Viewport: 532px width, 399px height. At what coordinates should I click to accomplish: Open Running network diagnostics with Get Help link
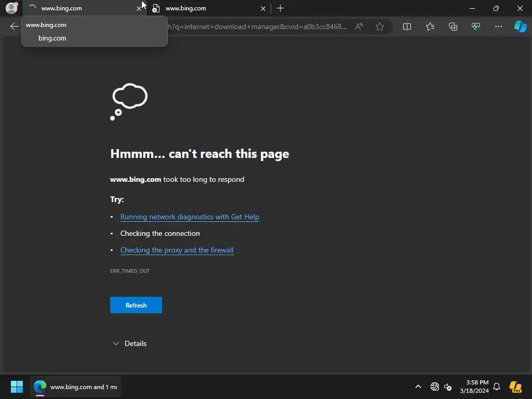pos(190,217)
